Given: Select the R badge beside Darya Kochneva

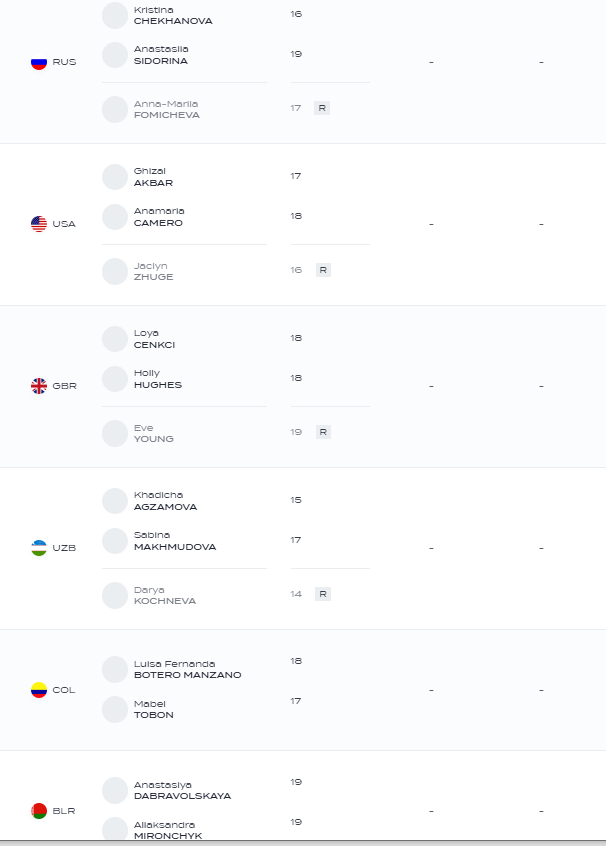Looking at the screenshot, I should point(323,593).
